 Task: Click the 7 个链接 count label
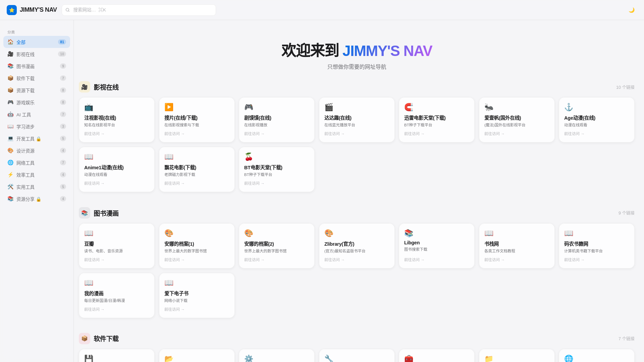(x=626, y=339)
